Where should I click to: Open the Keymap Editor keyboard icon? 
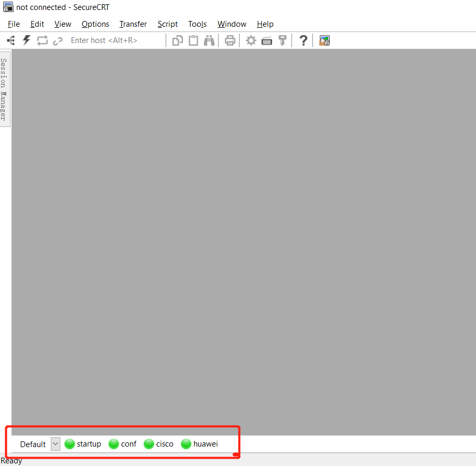(266, 41)
